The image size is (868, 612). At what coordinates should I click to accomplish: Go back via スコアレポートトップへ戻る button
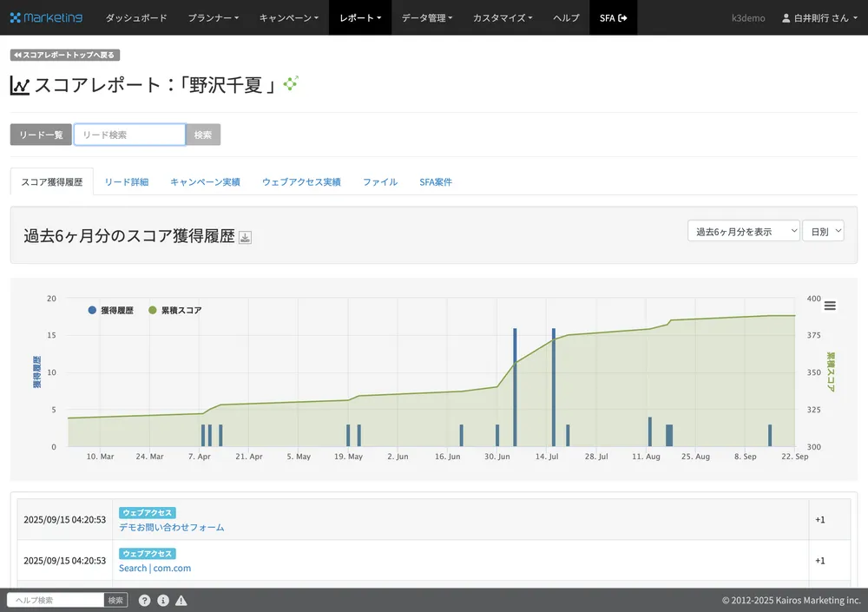click(x=65, y=55)
